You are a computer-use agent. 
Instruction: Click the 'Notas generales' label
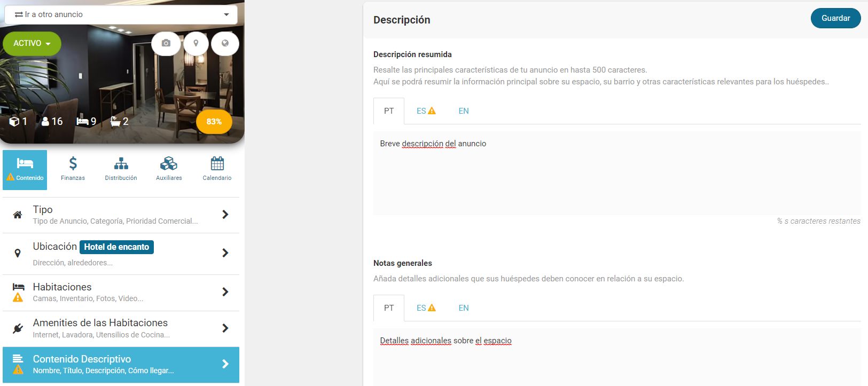coord(403,263)
